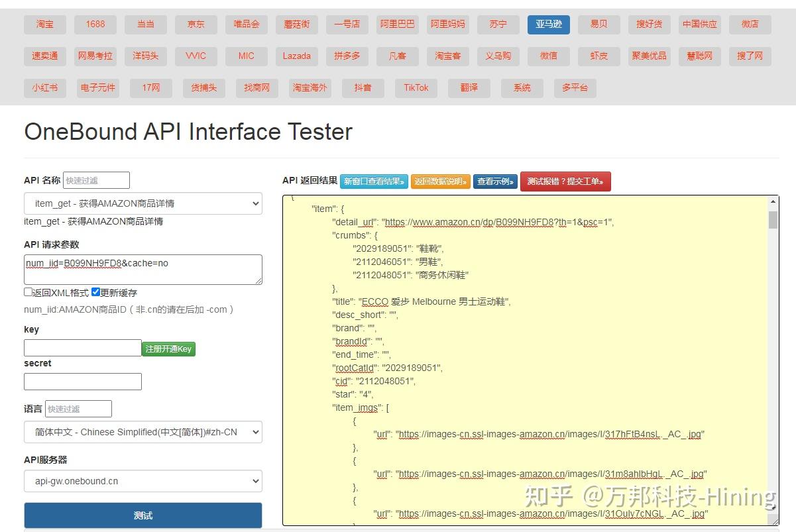This screenshot has width=796, height=532.
Task: Open the 1688 platform tab
Action: click(x=95, y=25)
